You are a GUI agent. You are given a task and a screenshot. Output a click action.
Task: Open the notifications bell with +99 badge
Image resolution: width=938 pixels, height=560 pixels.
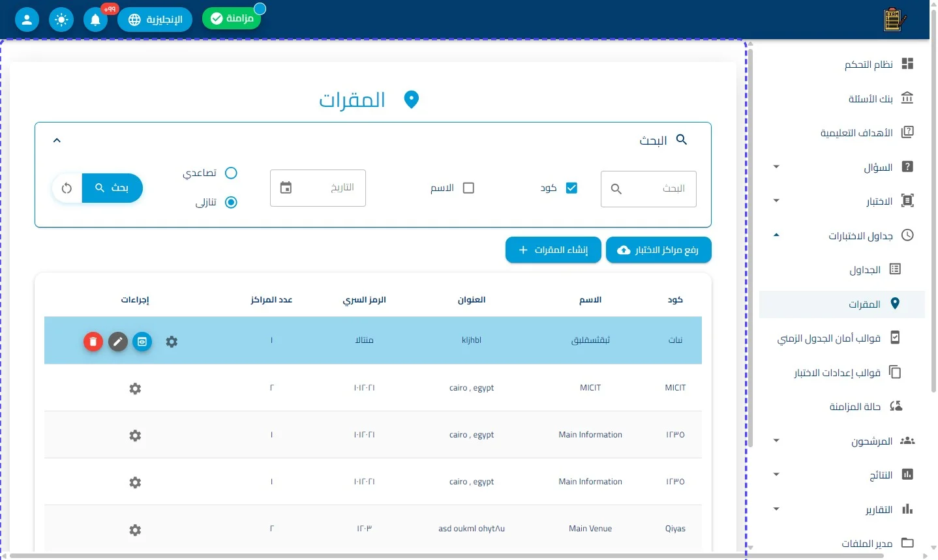point(96,20)
